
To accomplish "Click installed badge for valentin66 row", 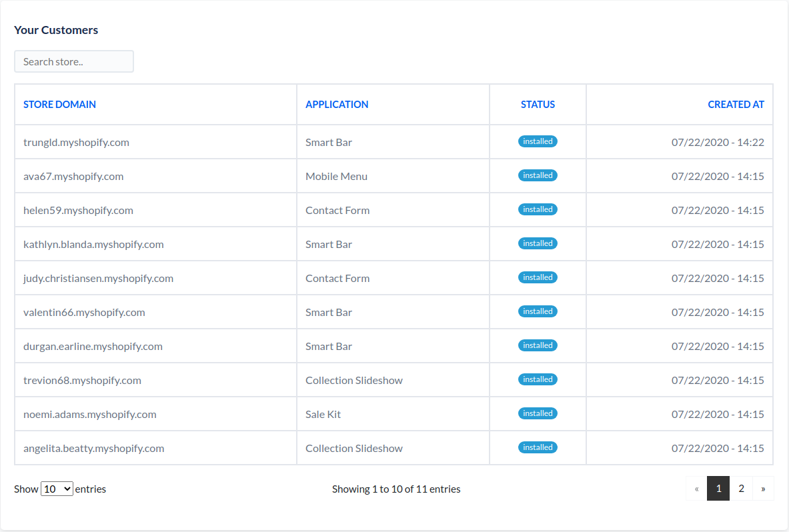I will click(538, 311).
